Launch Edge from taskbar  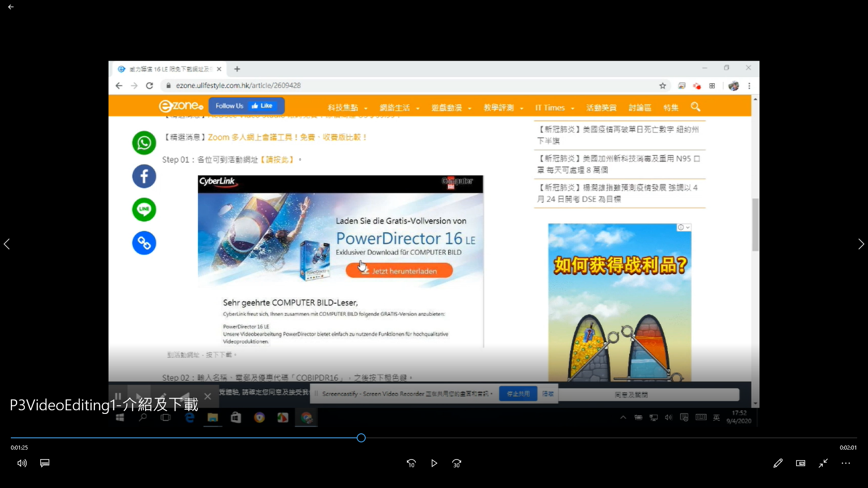[x=189, y=418]
